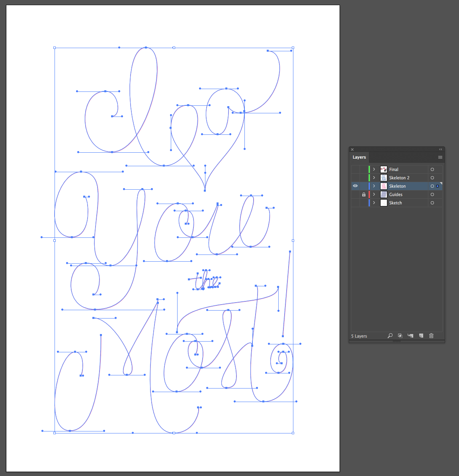Show the Guides layer via visibility box
The height and width of the screenshot is (476, 459).
pyautogui.click(x=355, y=194)
